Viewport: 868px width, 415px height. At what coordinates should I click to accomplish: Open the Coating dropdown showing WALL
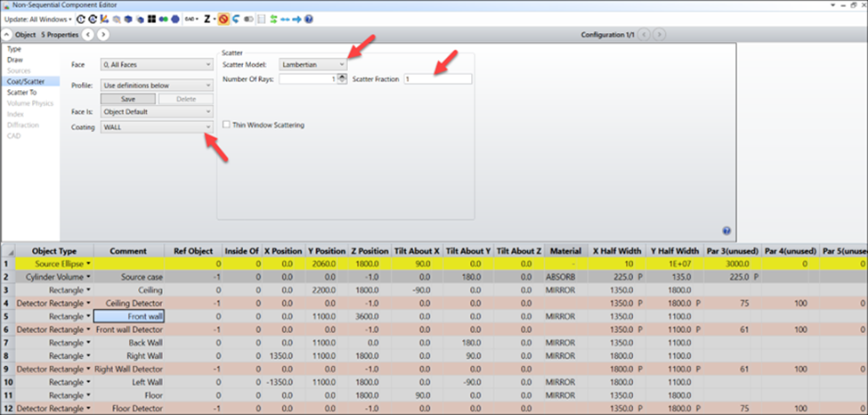pos(157,127)
